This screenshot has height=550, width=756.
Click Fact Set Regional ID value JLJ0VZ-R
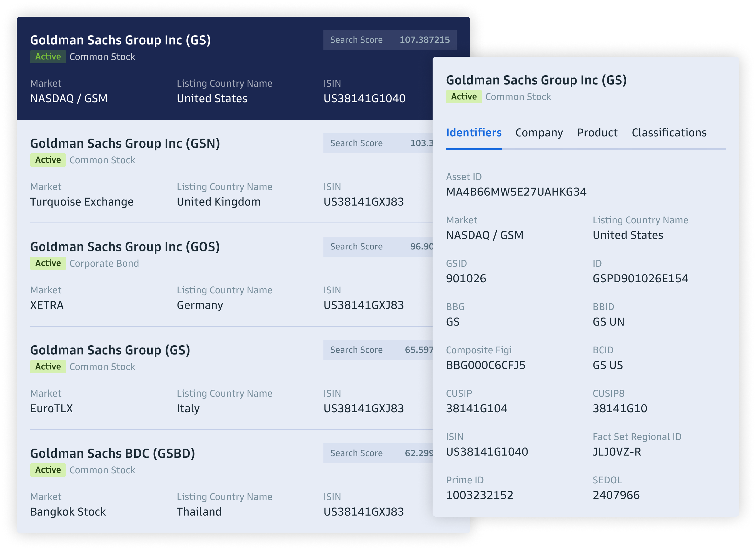617,452
